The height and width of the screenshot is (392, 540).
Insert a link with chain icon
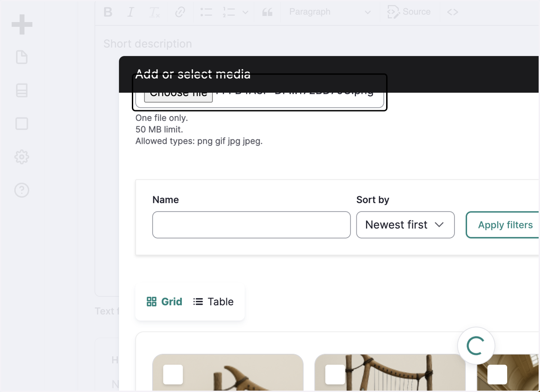[180, 12]
